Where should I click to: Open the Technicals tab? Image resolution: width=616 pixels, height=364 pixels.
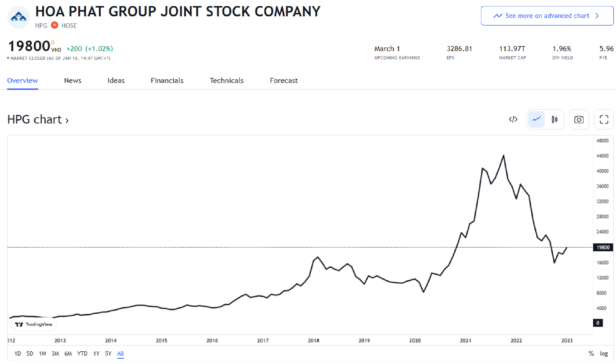[x=227, y=81]
